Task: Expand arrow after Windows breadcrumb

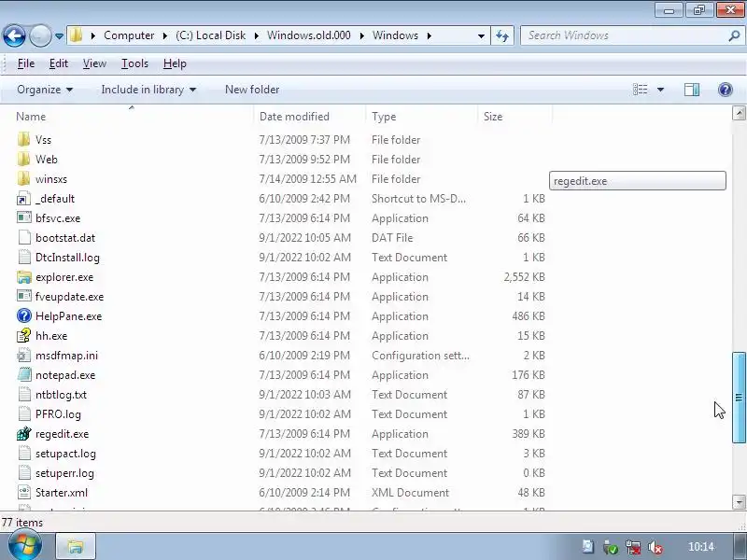Action: (x=430, y=35)
